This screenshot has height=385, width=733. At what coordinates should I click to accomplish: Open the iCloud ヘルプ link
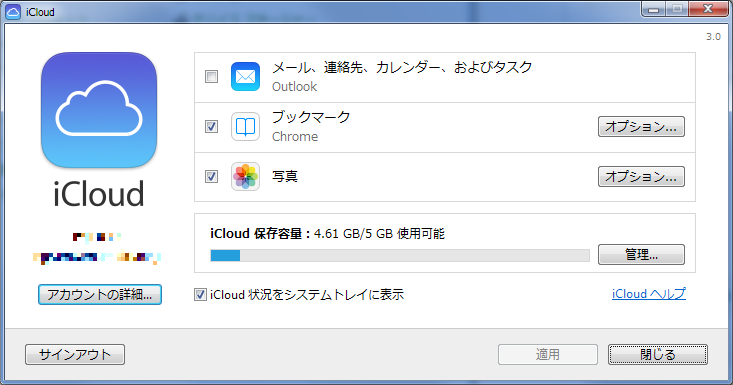[x=649, y=294]
